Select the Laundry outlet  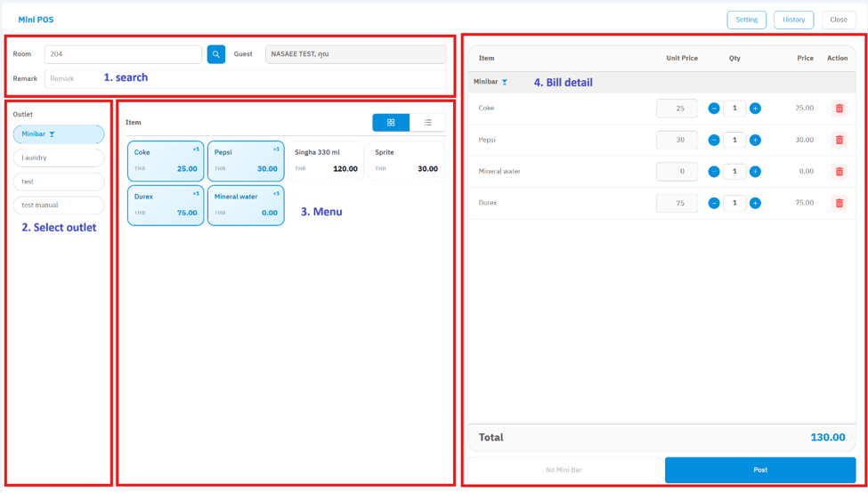(59, 158)
